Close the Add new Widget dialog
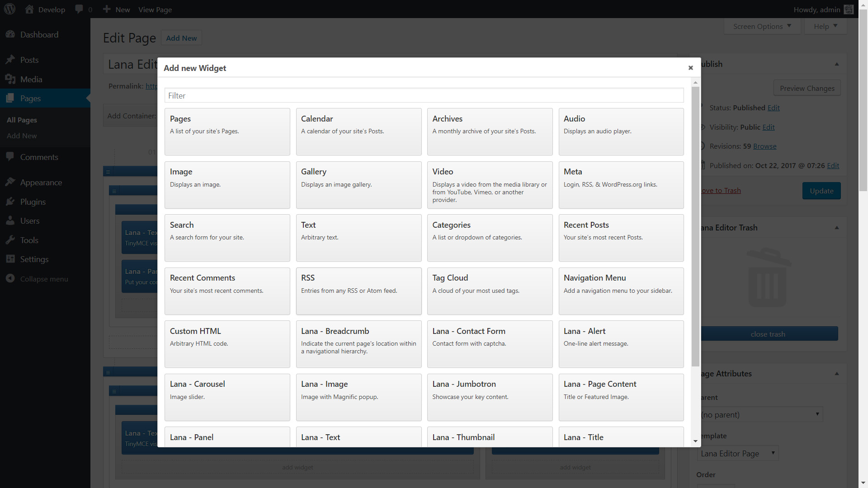Viewport: 868px width, 488px height. pyautogui.click(x=690, y=68)
